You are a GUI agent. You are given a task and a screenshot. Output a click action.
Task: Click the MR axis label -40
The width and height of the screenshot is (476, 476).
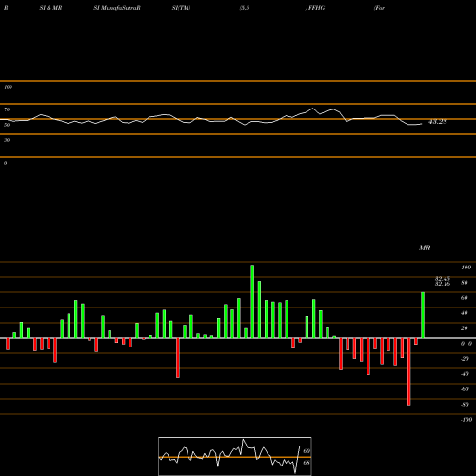[465, 374]
